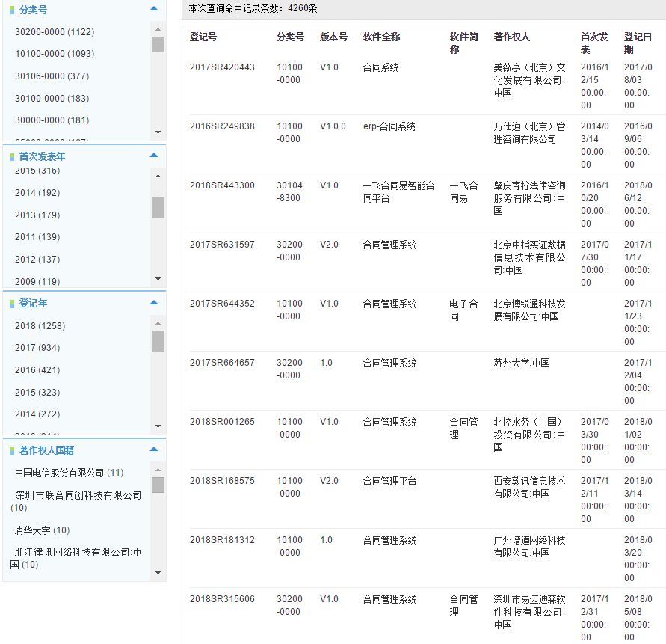The image size is (666, 644).
Task: Click the 软件简称 column header
Action: pos(464,43)
